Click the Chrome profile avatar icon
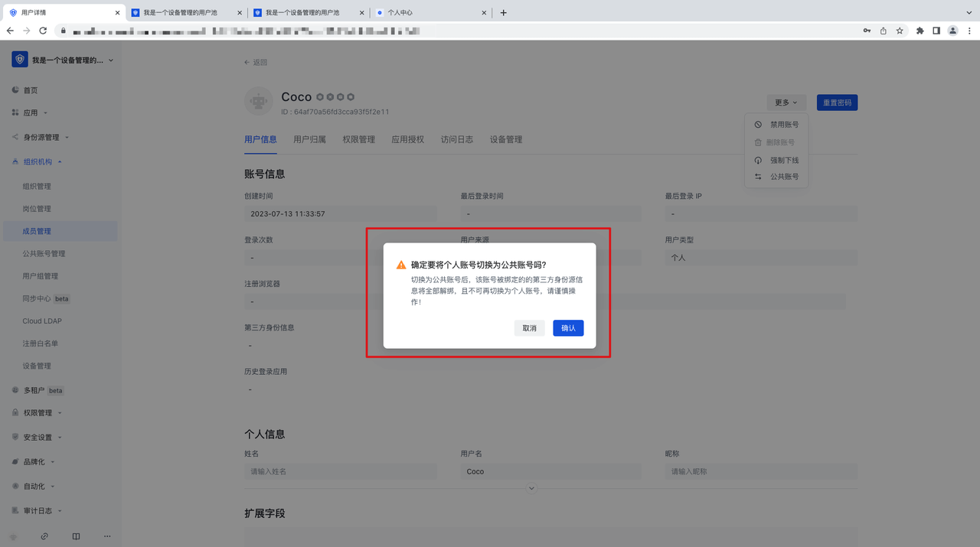Image resolution: width=980 pixels, height=547 pixels. pos(952,31)
